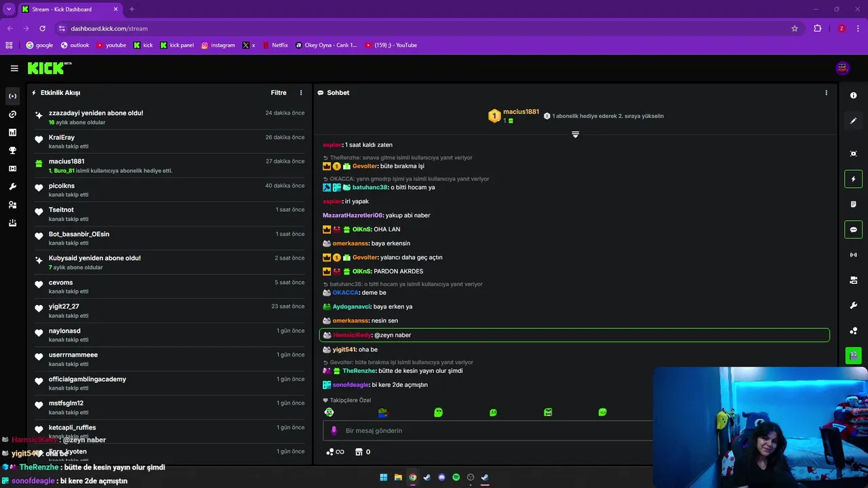Click the pencil edit icon in right sidebar
This screenshot has width=868, height=488.
click(x=853, y=121)
